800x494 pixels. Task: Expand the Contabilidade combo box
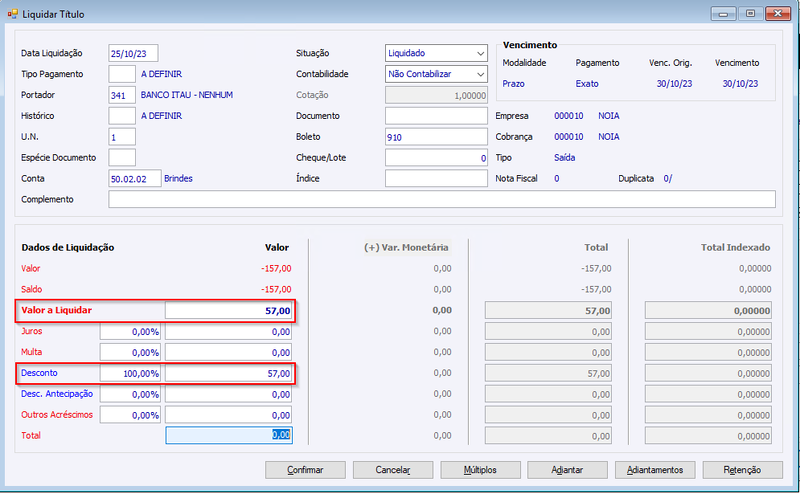436,74
